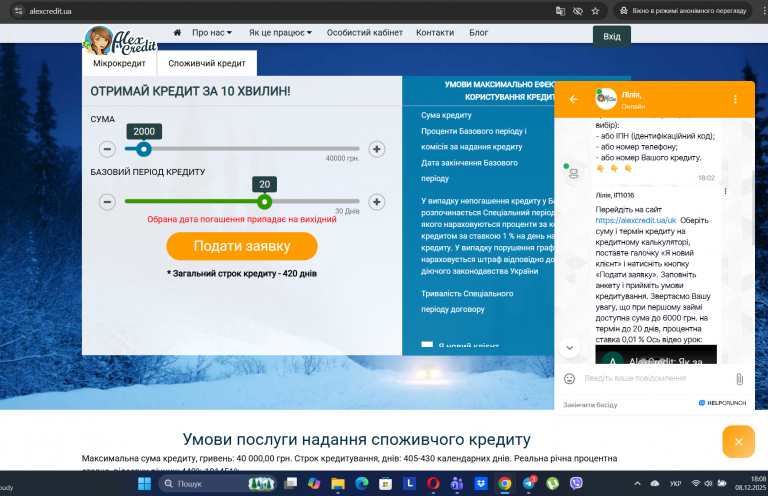The width and height of the screenshot is (768, 496).
Task: Click 'Закінчити бесіду' to end chat
Action: pos(590,405)
